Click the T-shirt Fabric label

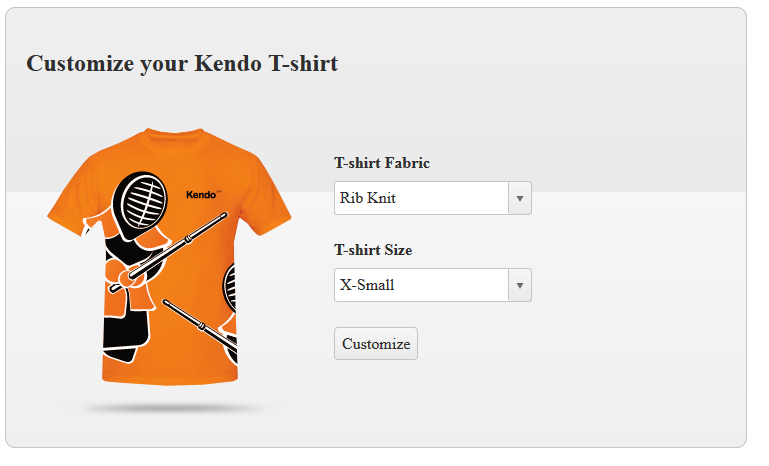point(382,163)
